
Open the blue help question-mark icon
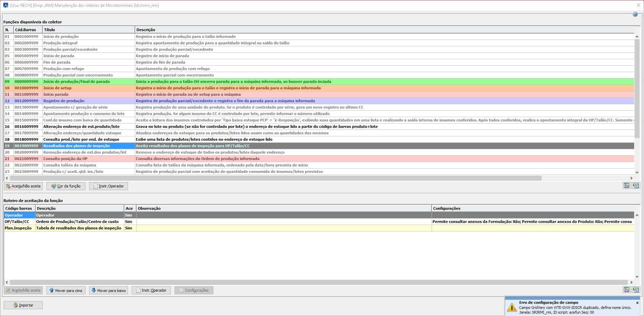tap(635, 14)
